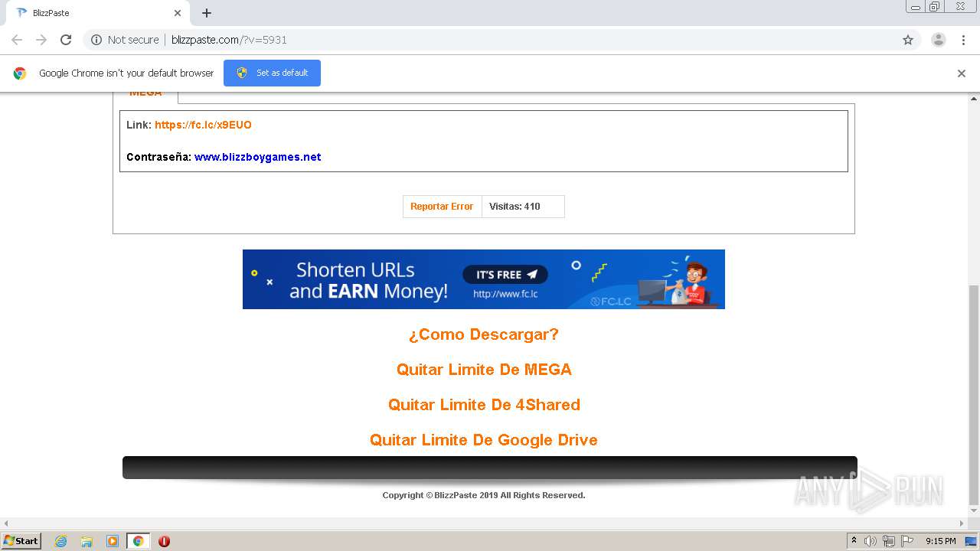980x551 pixels.
Task: Select the BlizzPaste copyright footer text
Action: click(484, 495)
